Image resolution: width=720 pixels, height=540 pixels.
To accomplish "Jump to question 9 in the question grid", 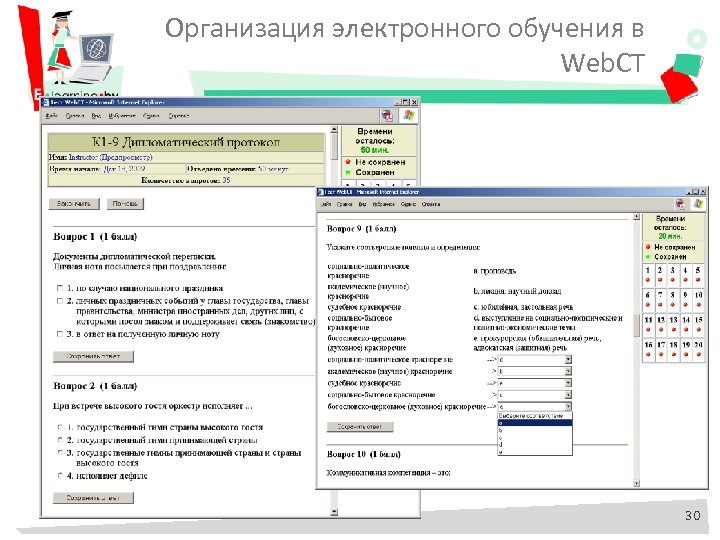I will point(686,299).
